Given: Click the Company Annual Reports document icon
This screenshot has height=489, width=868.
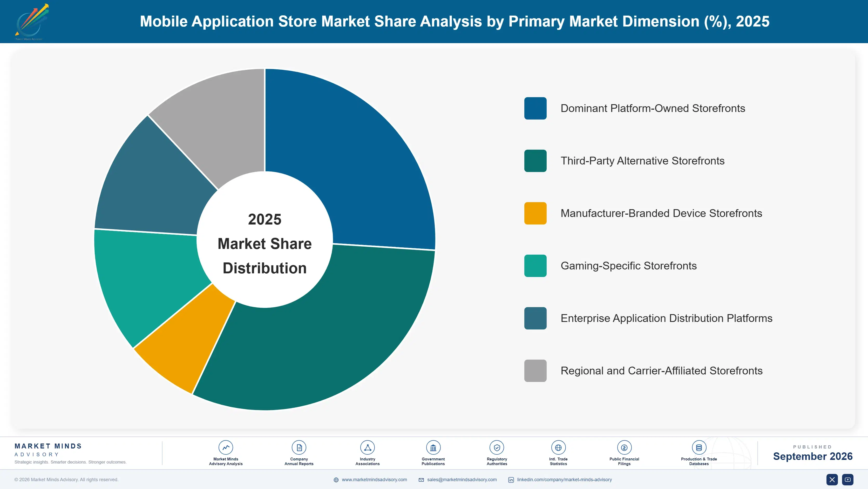Looking at the screenshot, I should pyautogui.click(x=299, y=447).
